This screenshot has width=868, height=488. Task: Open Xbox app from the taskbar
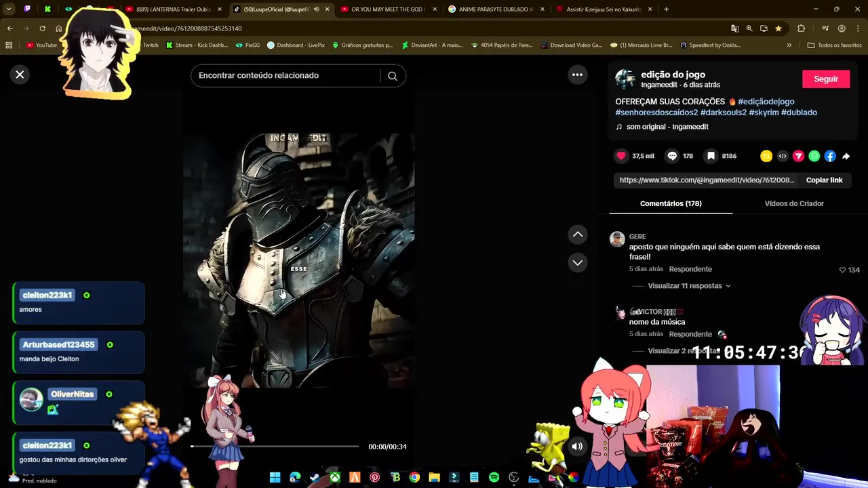pyautogui.click(x=334, y=478)
